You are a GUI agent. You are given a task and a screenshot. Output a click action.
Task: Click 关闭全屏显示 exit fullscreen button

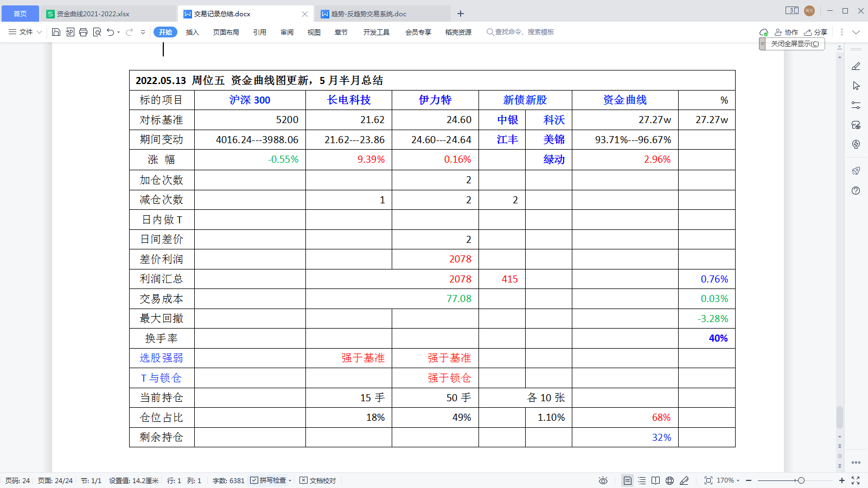[x=795, y=43]
